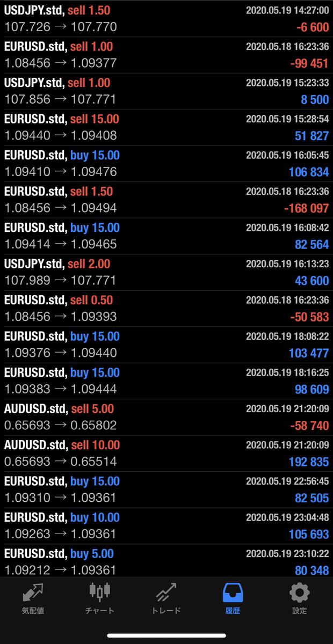This screenshot has height=644, width=333.
Task: Switch to the チャート tab label
Action: click(99, 611)
